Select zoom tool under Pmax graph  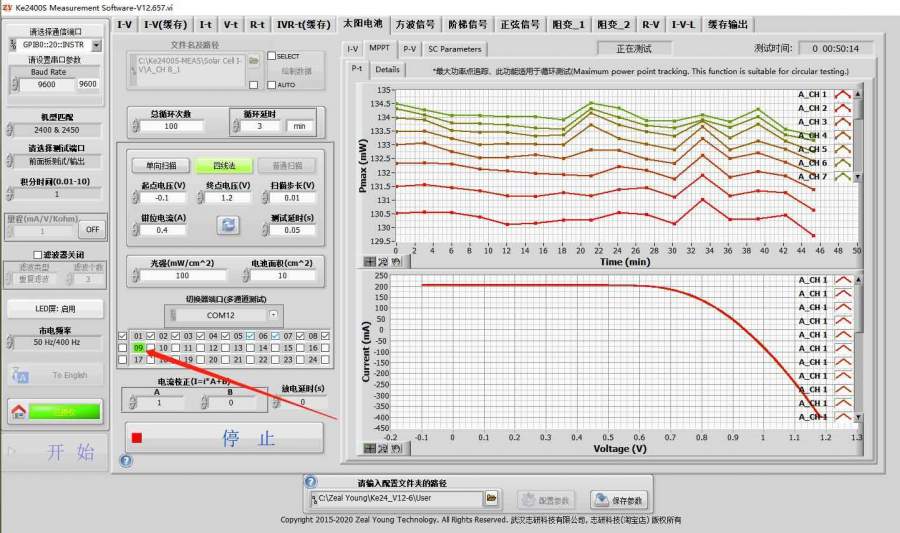pos(383,262)
